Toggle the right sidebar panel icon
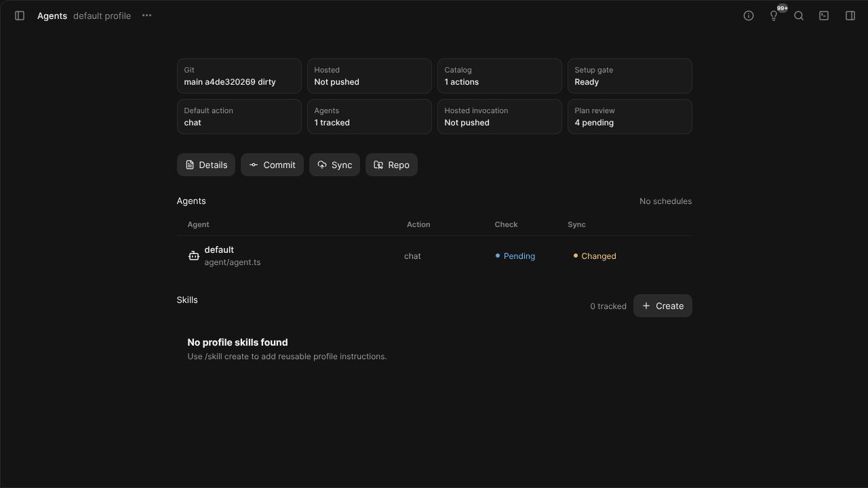The width and height of the screenshot is (868, 488). pyautogui.click(x=850, y=16)
